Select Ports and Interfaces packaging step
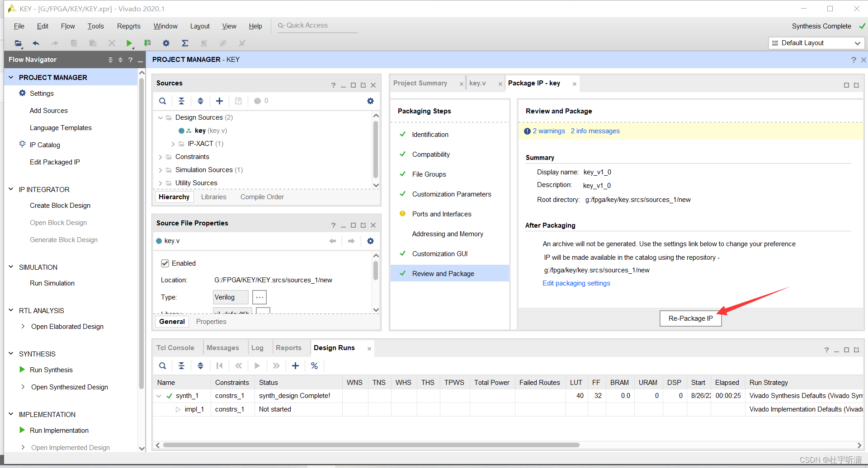 point(442,214)
